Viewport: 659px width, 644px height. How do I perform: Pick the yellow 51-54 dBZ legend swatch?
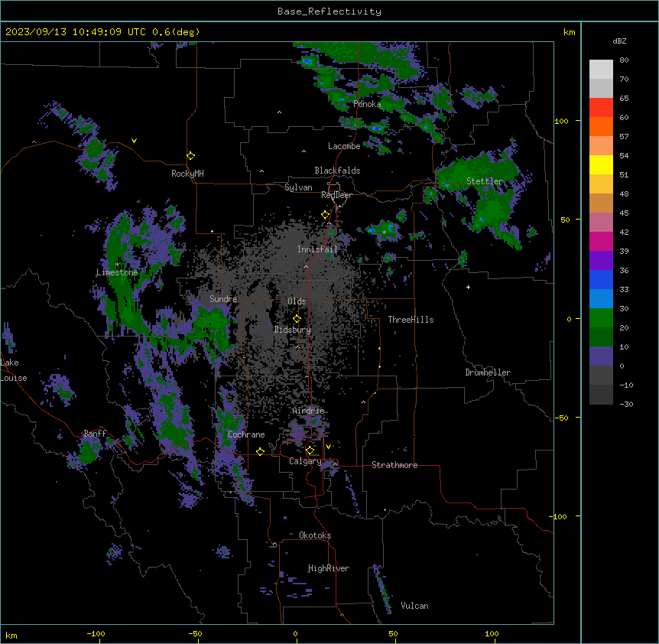click(601, 164)
